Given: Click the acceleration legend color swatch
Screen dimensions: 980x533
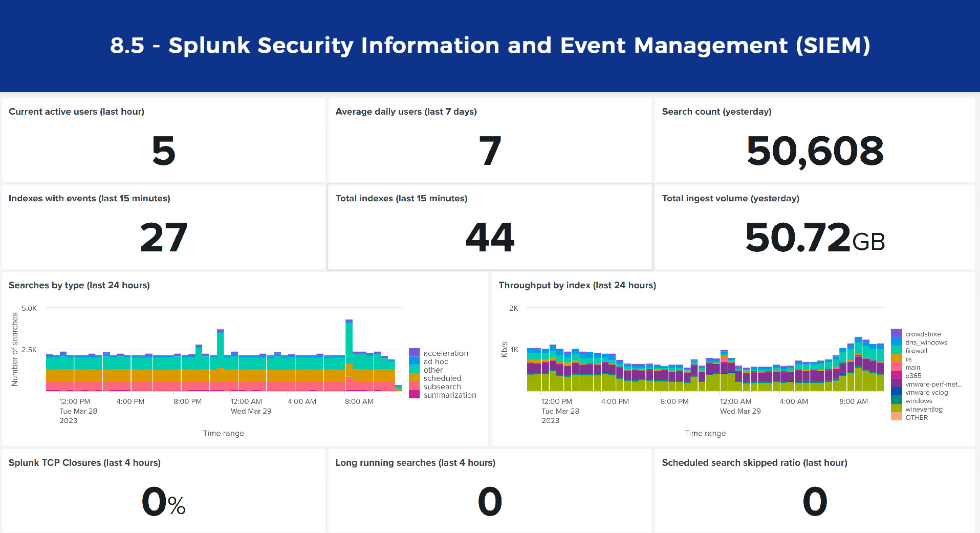Looking at the screenshot, I should pyautogui.click(x=414, y=353).
